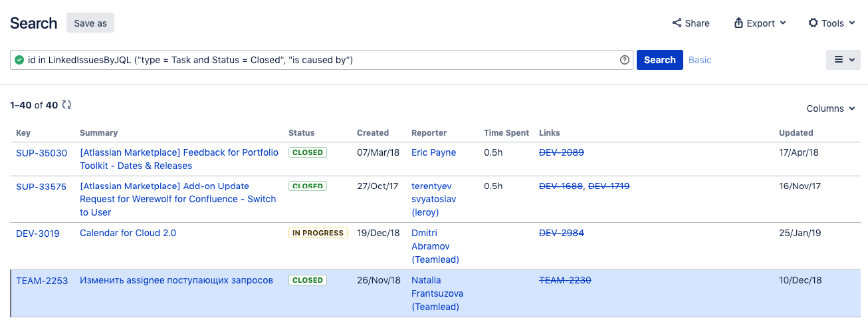Expand the Columns dropdown
Screen dimensions: 868x320
click(830, 108)
